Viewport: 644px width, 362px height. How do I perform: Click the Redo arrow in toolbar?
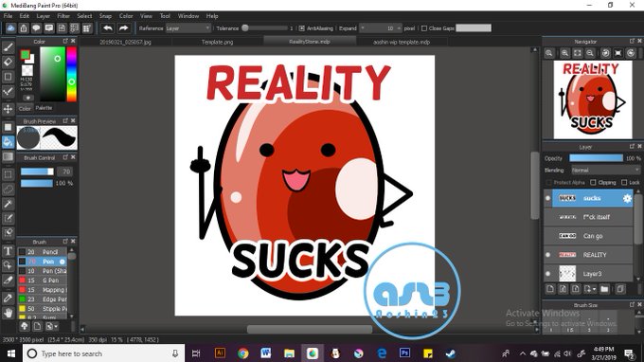(x=123, y=27)
